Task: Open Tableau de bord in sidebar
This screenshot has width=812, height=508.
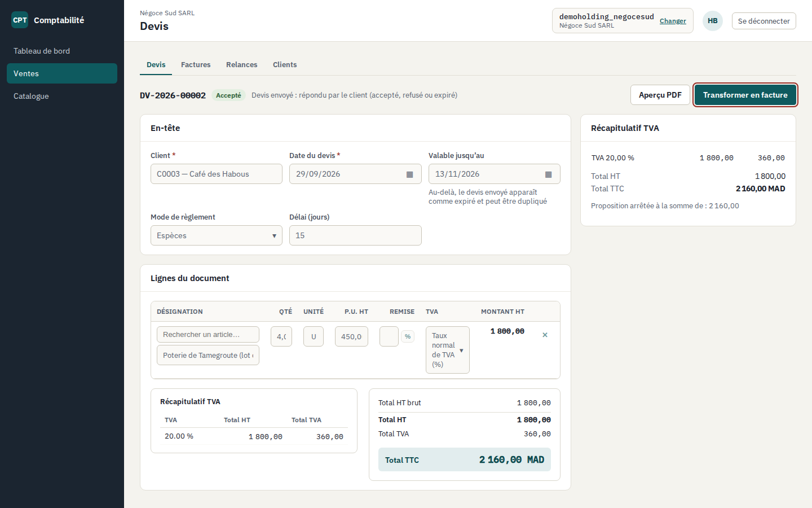Action: pos(62,51)
